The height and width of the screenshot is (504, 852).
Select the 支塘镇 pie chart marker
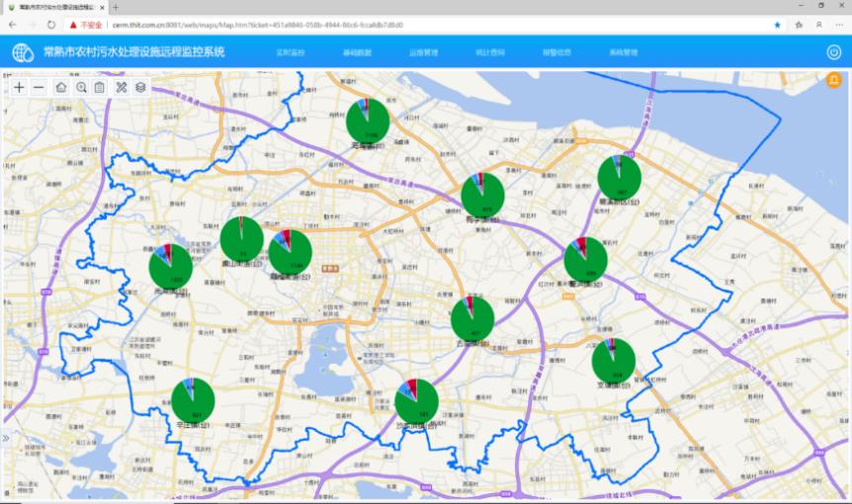pyautogui.click(x=613, y=360)
